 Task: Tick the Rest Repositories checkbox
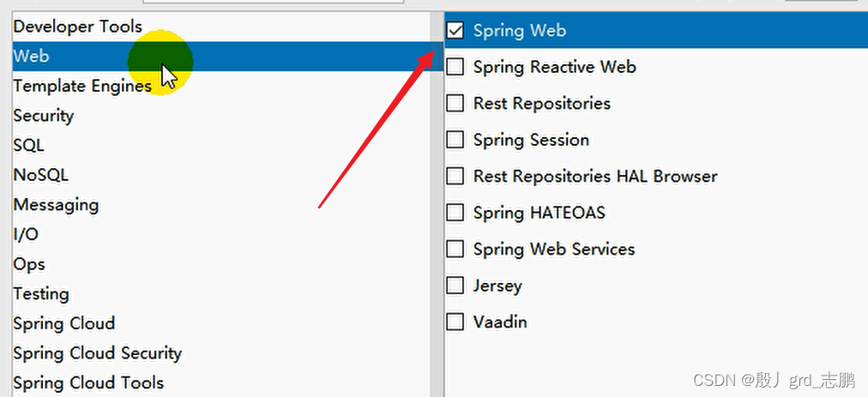[455, 104]
